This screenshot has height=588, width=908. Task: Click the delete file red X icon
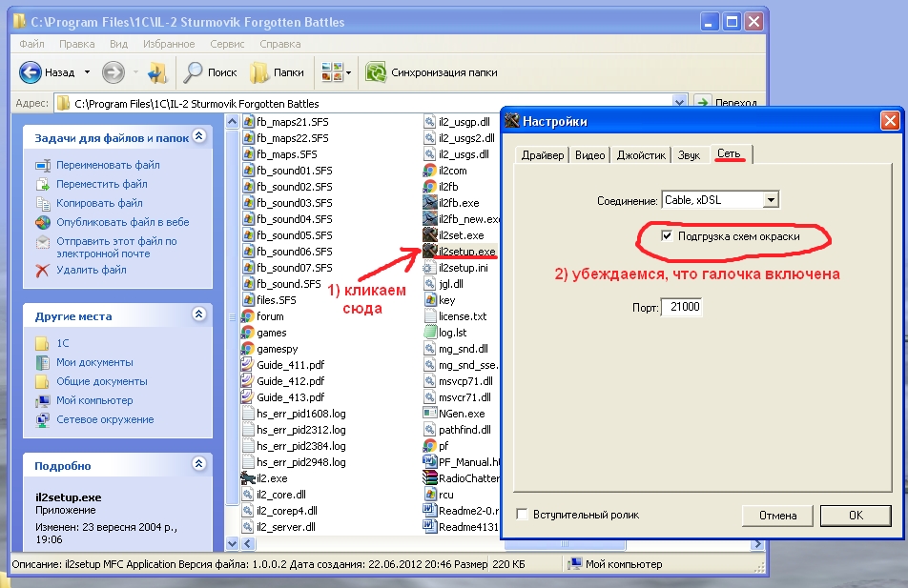coord(42,270)
